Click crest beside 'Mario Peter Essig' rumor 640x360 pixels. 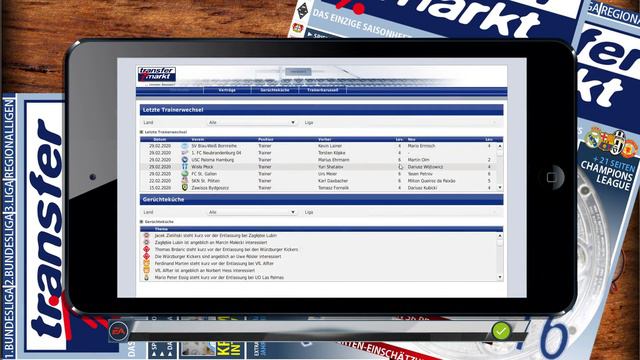coord(147,277)
